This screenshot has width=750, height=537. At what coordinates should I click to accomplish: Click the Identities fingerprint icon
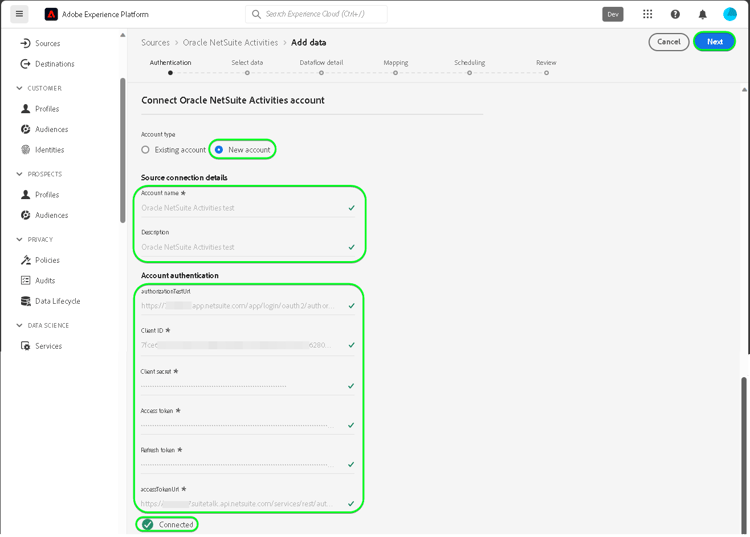coord(25,150)
